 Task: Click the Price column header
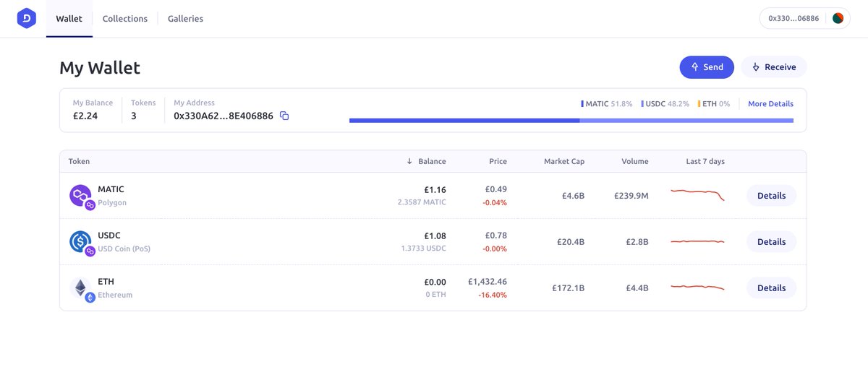tap(498, 161)
